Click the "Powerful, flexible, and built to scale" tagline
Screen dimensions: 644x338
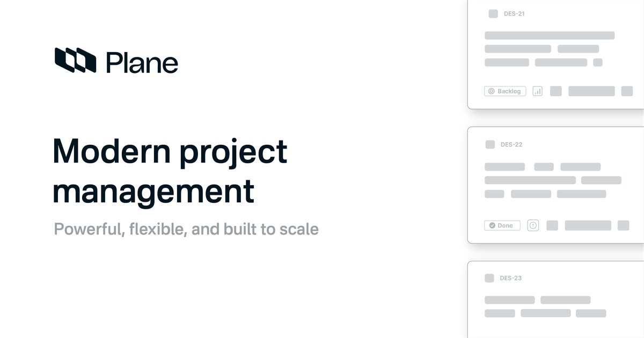(186, 229)
